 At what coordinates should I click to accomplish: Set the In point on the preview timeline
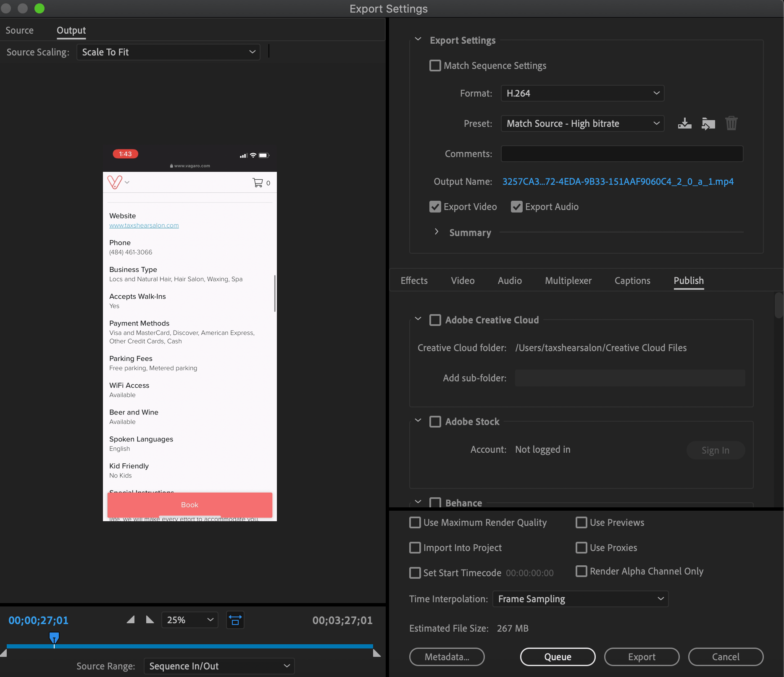tap(130, 619)
